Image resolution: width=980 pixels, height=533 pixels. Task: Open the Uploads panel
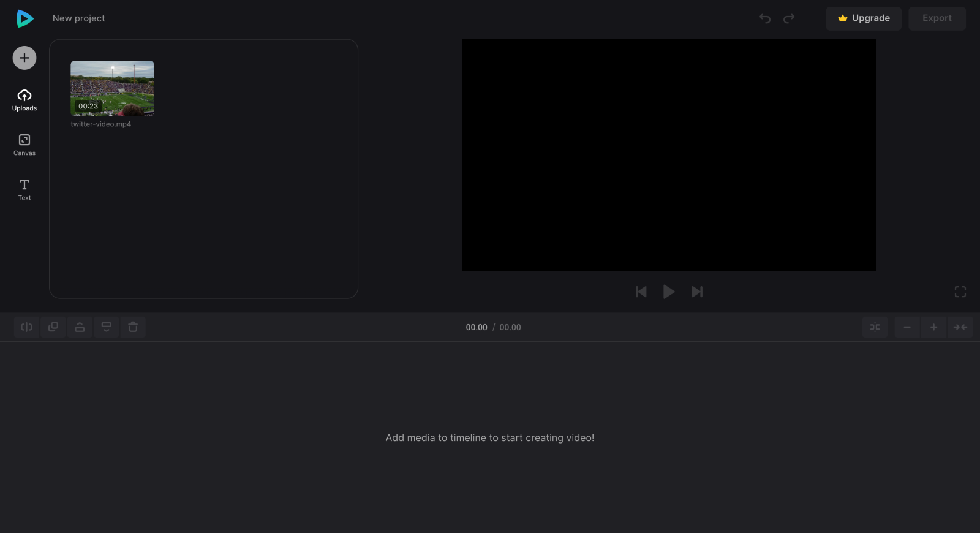[24, 100]
